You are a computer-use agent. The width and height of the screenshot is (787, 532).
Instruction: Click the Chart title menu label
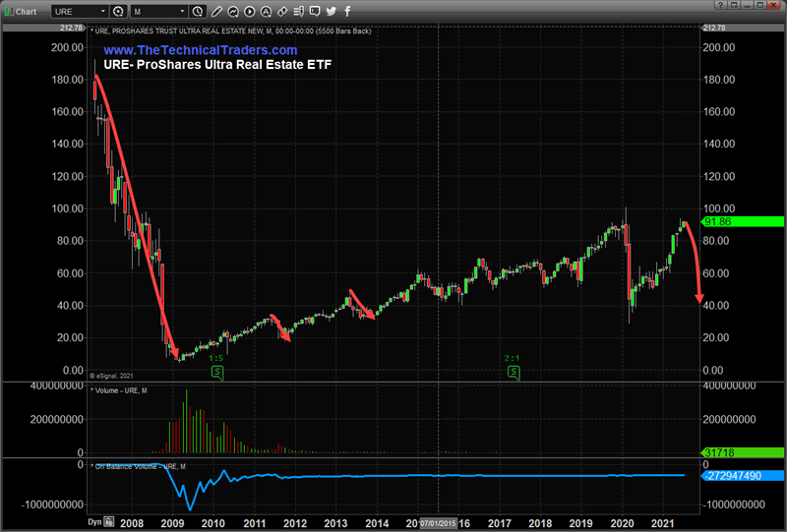click(23, 11)
